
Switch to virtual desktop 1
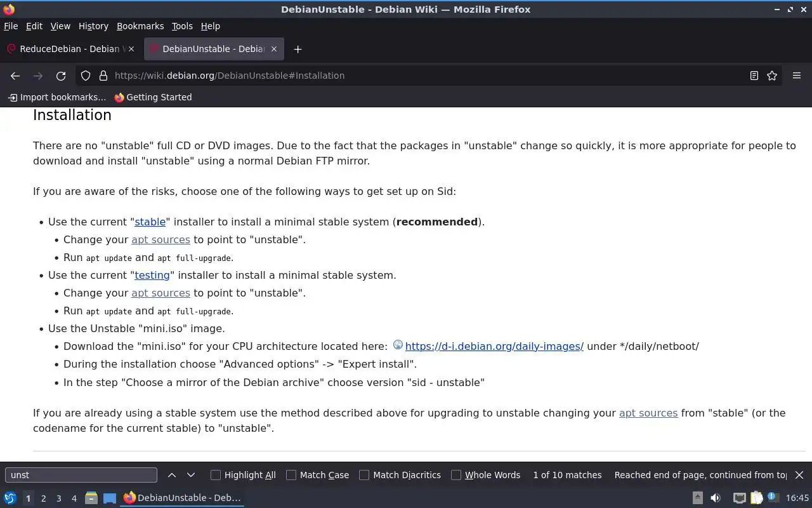[28, 498]
